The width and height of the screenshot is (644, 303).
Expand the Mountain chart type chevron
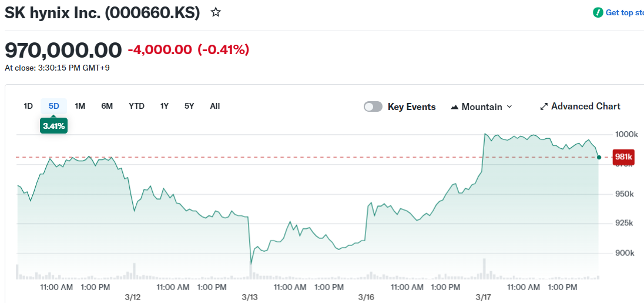coord(509,106)
